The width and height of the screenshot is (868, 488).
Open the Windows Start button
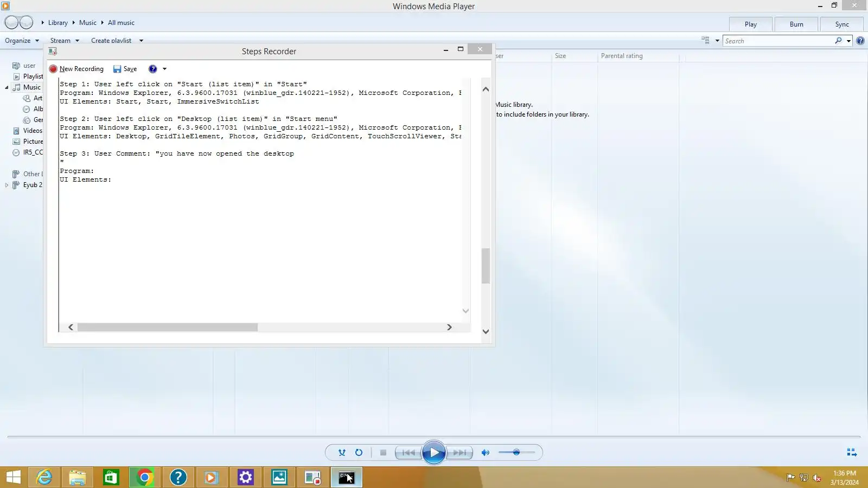pos(14,477)
